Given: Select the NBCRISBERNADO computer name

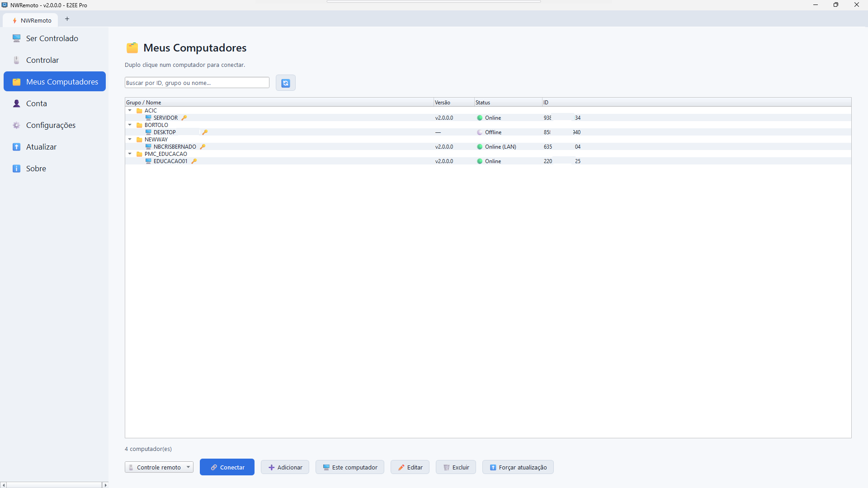Looking at the screenshot, I should point(175,147).
